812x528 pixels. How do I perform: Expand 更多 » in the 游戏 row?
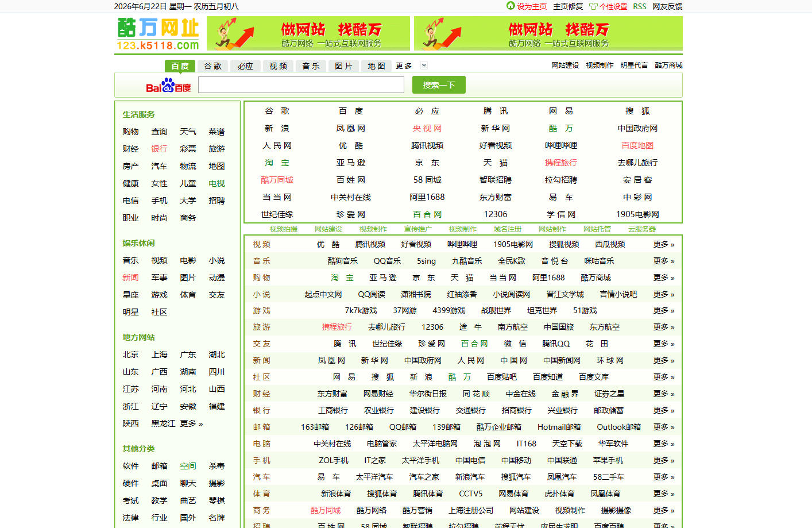click(664, 310)
